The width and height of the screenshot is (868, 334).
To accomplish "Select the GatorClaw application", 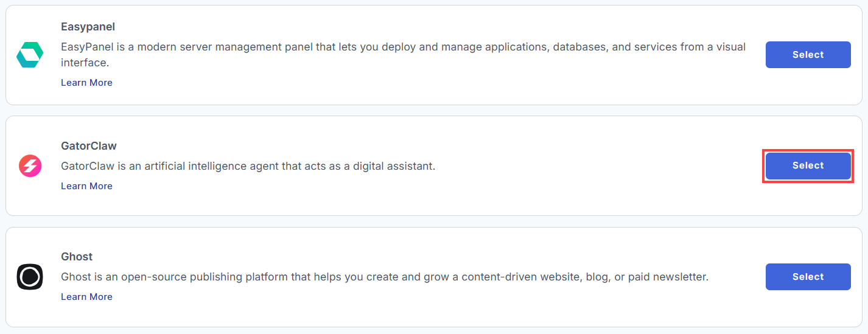I will tap(808, 165).
